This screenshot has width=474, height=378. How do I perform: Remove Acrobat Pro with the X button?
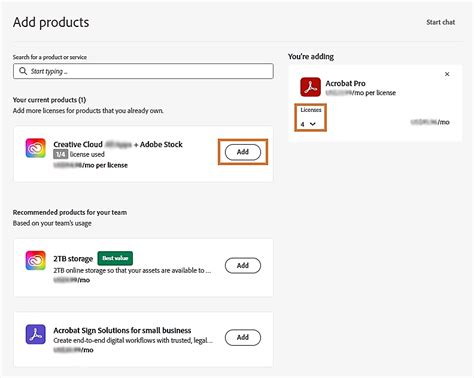click(447, 74)
